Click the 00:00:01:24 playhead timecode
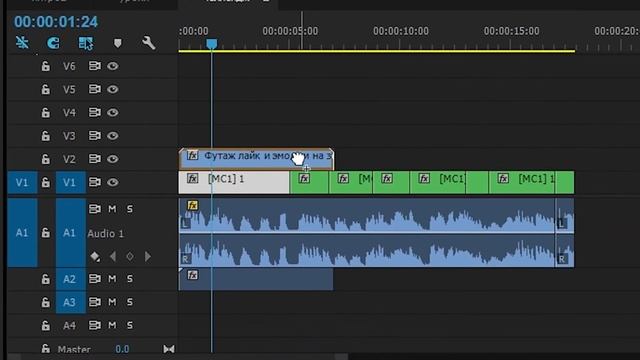The width and height of the screenshot is (640, 360). 56,22
